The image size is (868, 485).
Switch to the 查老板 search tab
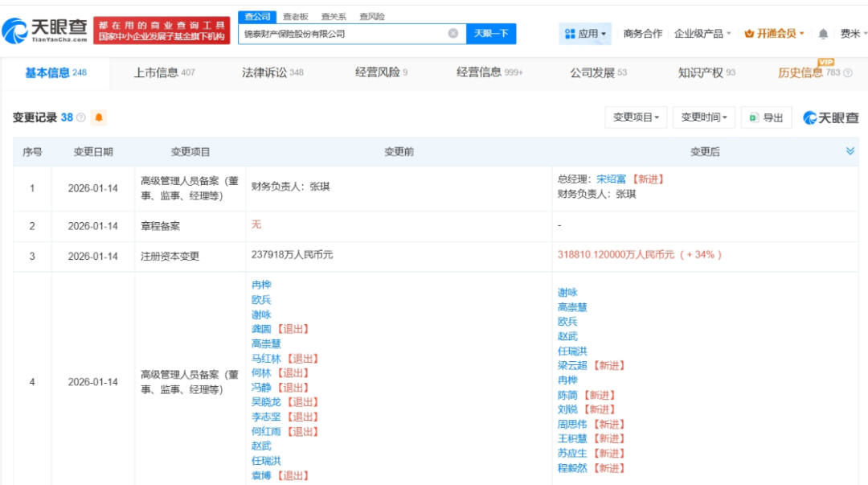296,17
